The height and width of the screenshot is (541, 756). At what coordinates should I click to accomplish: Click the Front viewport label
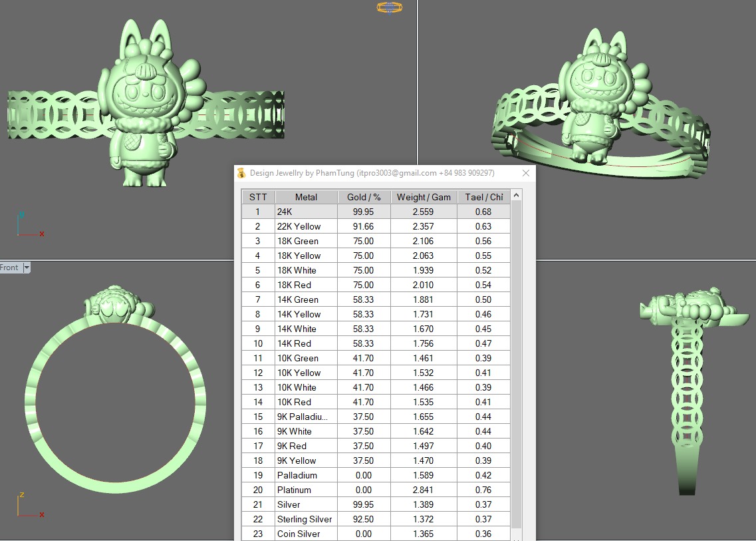[9, 268]
